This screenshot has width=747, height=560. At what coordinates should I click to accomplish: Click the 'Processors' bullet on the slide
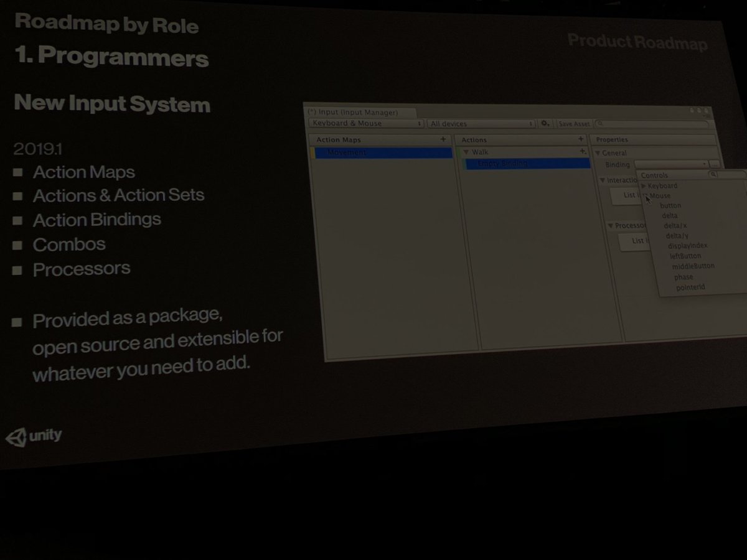(x=82, y=269)
